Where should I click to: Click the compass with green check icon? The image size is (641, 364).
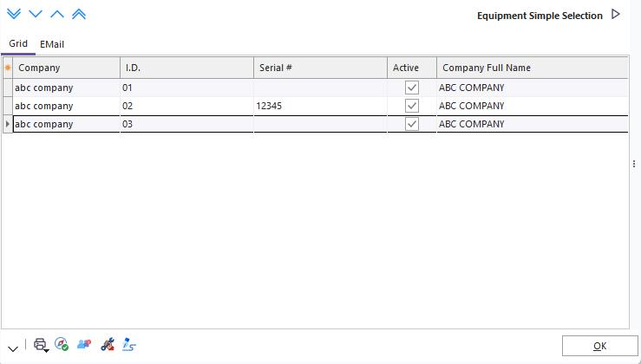(x=62, y=344)
